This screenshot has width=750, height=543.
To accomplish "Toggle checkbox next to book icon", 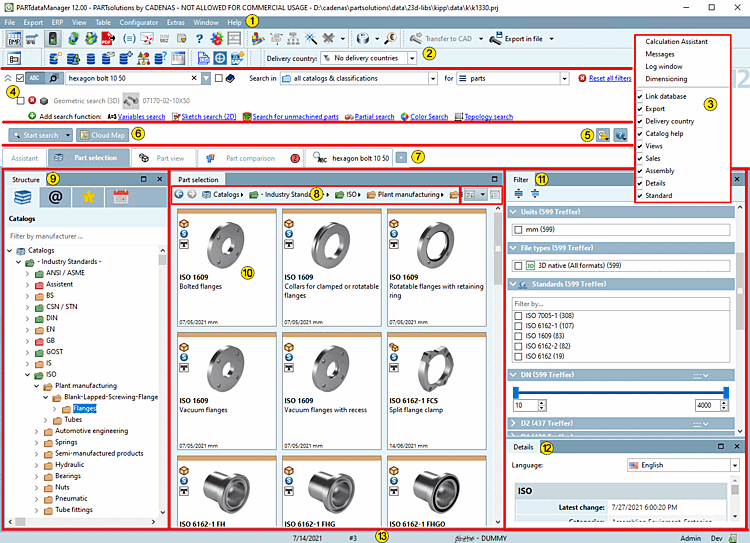I will 219,78.
